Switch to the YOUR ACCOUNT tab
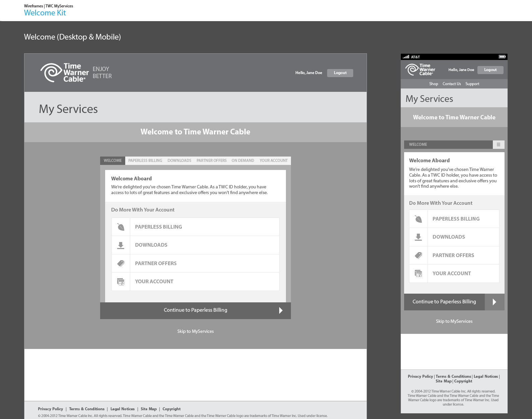The image size is (532, 419). pyautogui.click(x=274, y=161)
